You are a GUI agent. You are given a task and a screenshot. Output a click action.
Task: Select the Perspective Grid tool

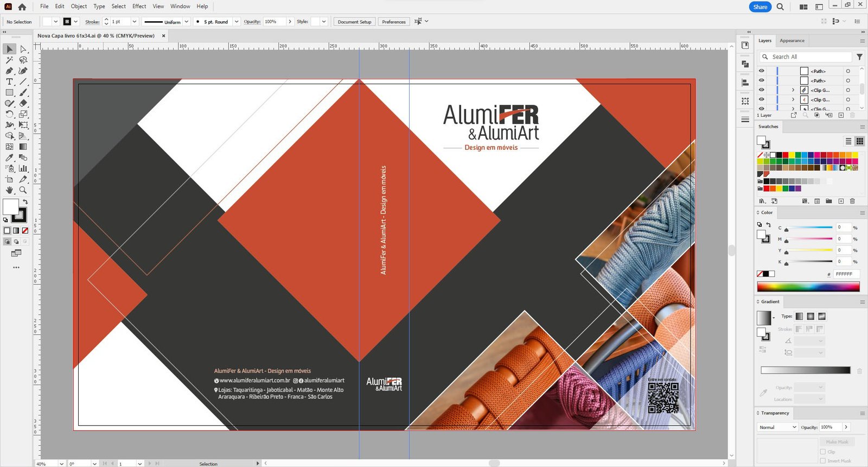(23, 136)
